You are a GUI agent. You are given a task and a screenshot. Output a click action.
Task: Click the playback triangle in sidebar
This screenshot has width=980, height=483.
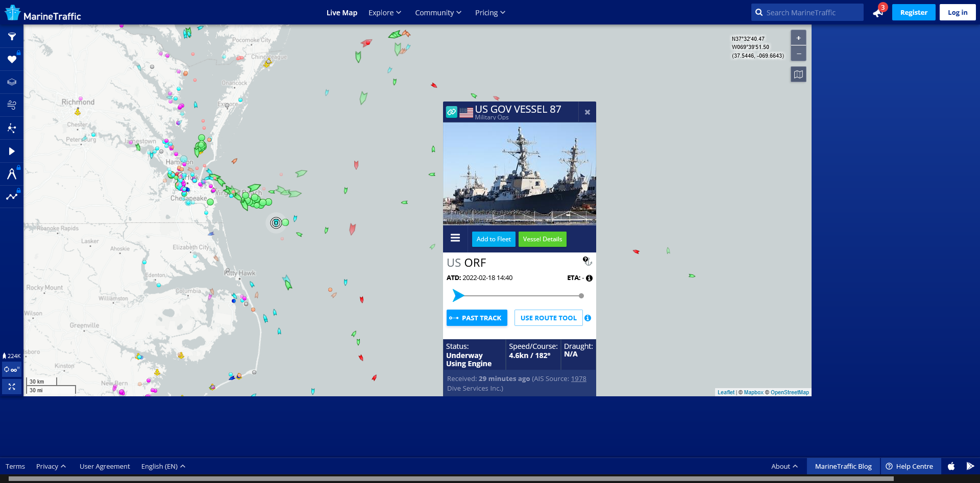point(12,151)
